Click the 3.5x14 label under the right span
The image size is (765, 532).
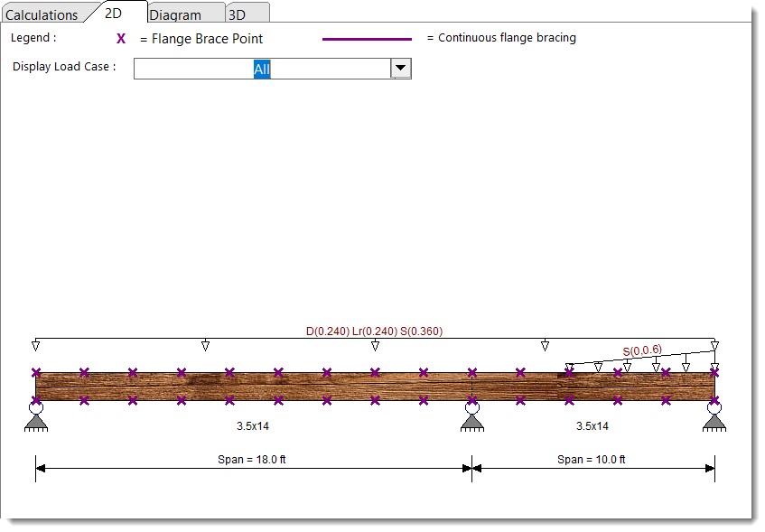592,425
